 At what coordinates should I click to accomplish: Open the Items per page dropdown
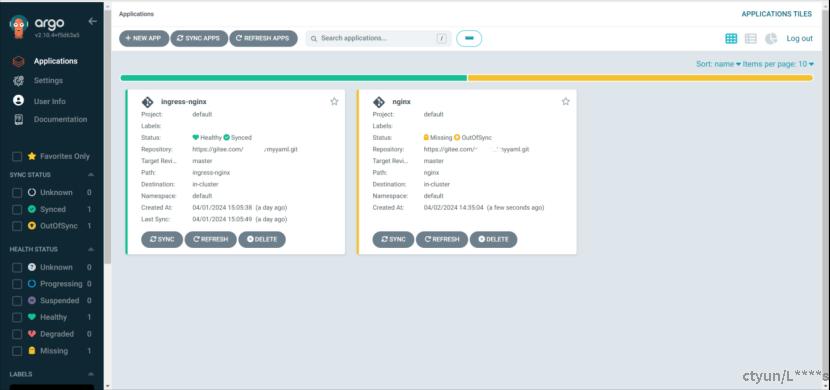pyautogui.click(x=778, y=64)
